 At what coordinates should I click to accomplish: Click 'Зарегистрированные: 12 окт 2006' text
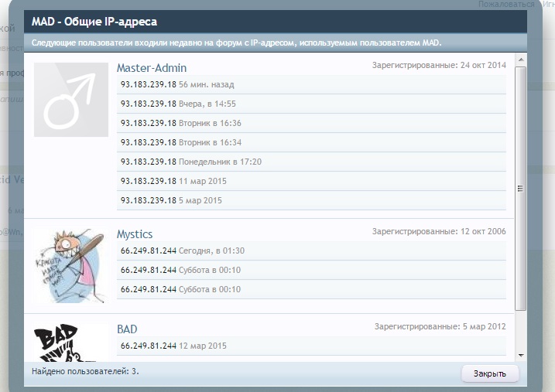[x=439, y=231]
